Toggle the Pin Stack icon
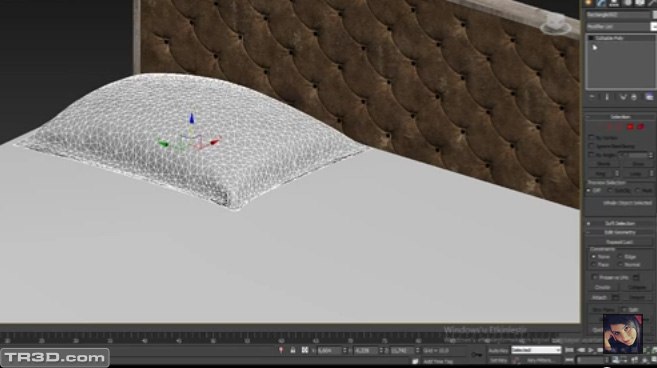The image size is (657, 368). [x=592, y=97]
